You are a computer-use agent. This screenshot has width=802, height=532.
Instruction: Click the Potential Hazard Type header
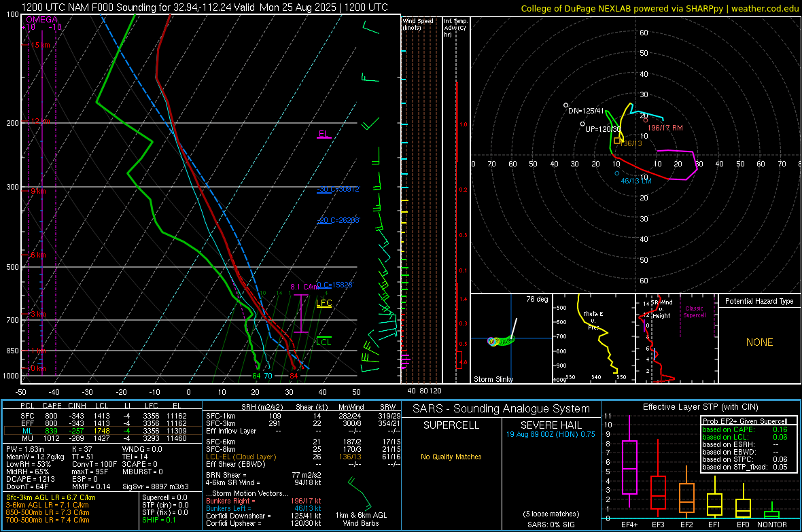point(759,301)
